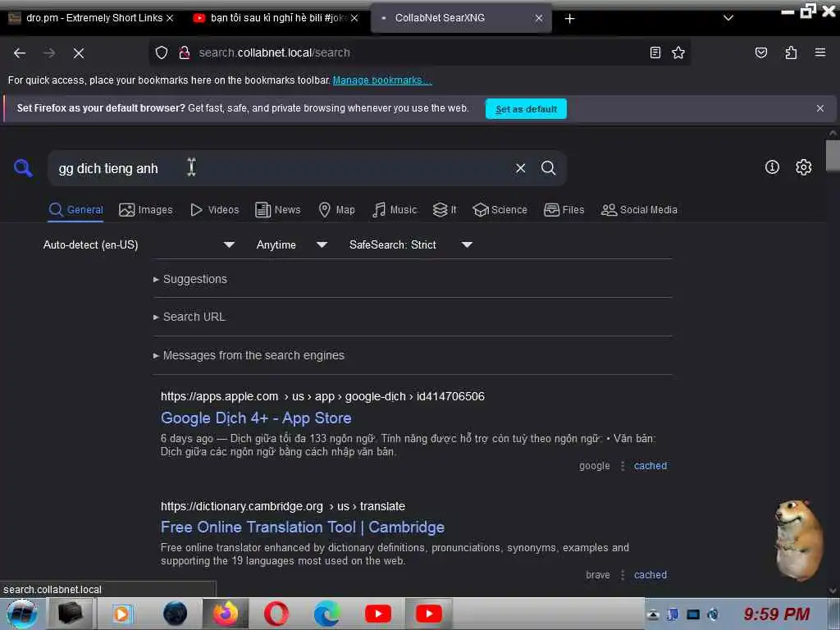Click Set as default button
Image resolution: width=840 pixels, height=630 pixels.
526,109
